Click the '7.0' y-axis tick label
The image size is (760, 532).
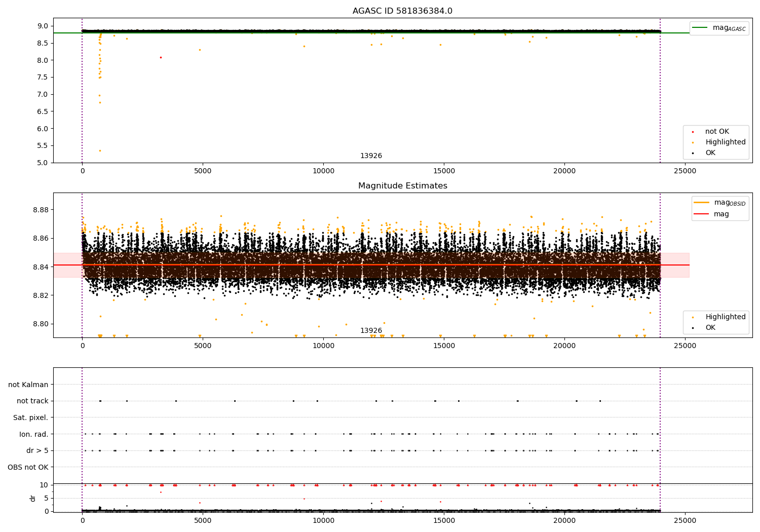pos(43,95)
